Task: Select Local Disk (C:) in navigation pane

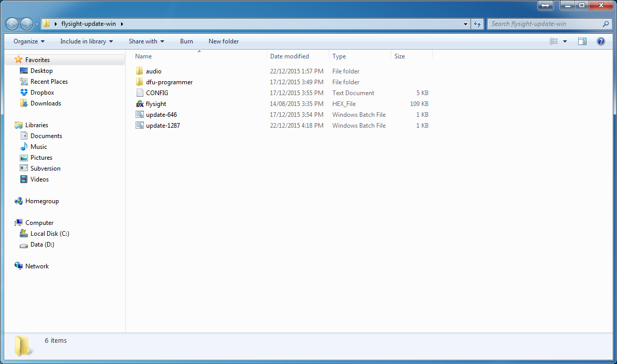Action: click(49, 234)
